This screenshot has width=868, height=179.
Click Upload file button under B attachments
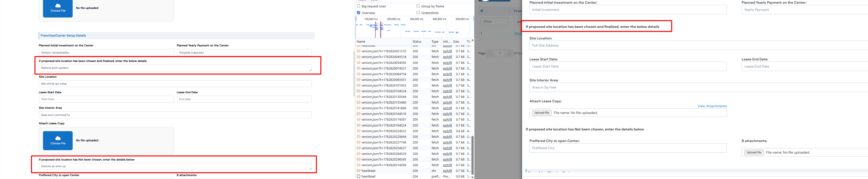point(754,152)
